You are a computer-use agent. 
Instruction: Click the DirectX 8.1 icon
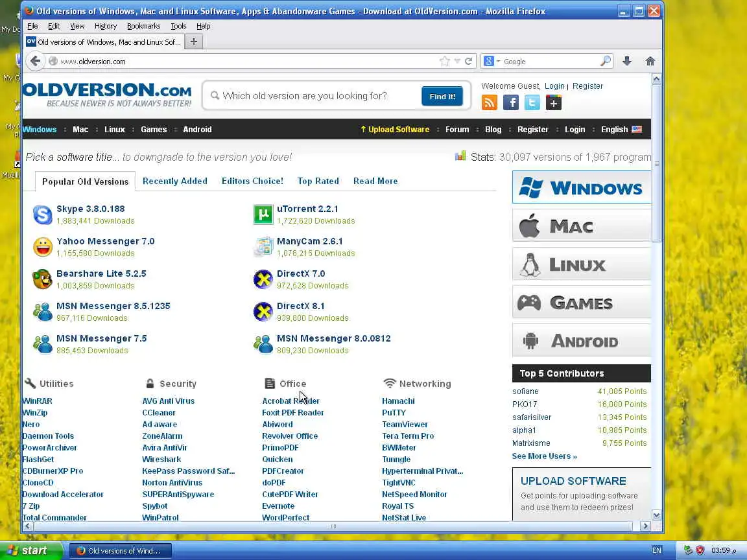point(263,312)
